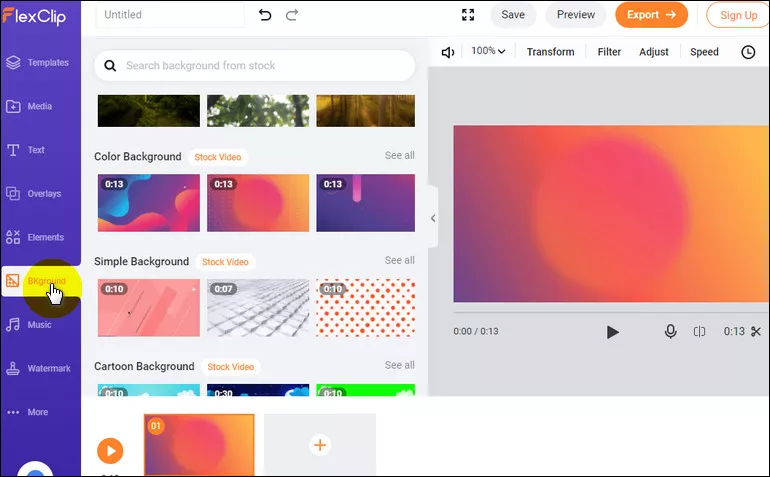Click the background stock search field
The height and width of the screenshot is (477, 770).
[254, 66]
